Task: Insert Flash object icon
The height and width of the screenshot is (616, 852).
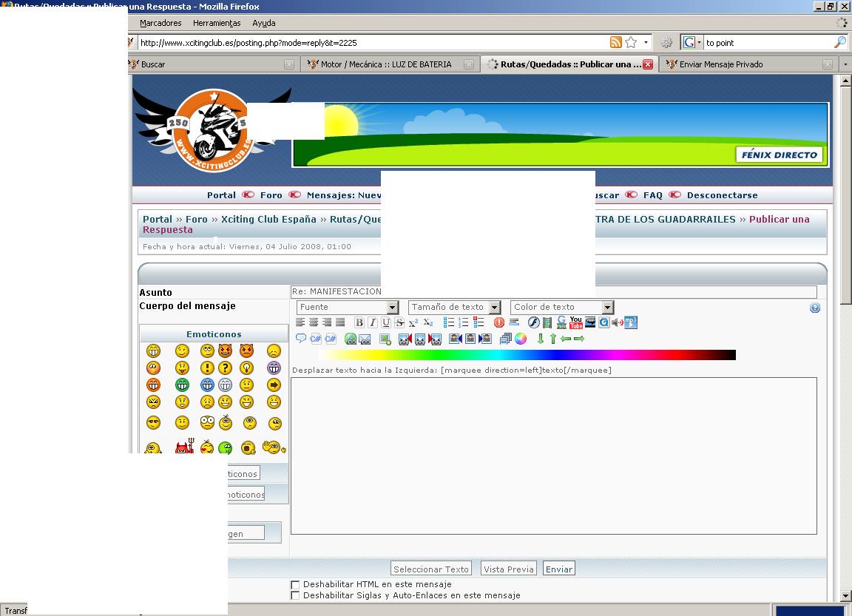Action: (533, 322)
